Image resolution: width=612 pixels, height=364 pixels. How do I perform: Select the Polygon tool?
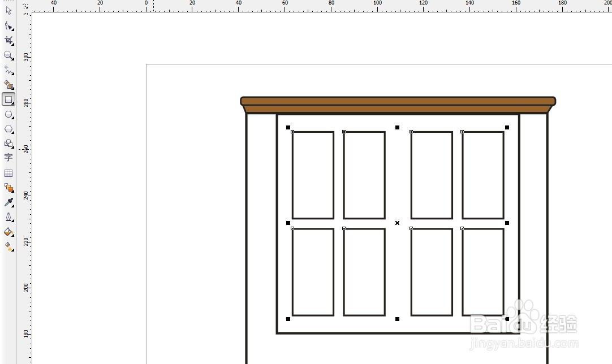point(8,129)
